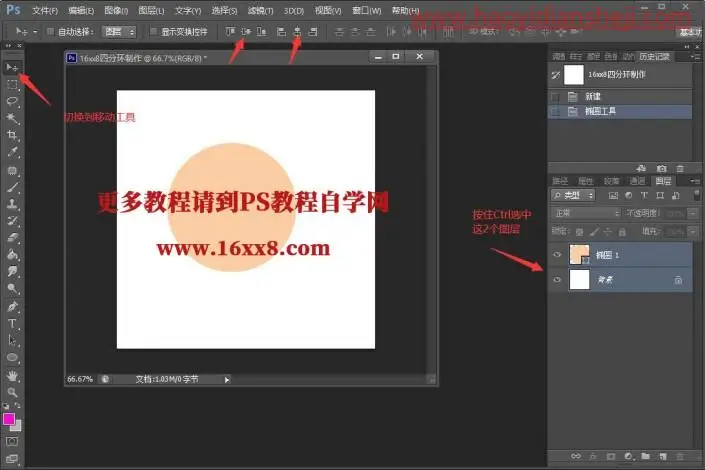Open layer filter 类型 dropdown
This screenshot has height=470, width=705.
[x=573, y=195]
